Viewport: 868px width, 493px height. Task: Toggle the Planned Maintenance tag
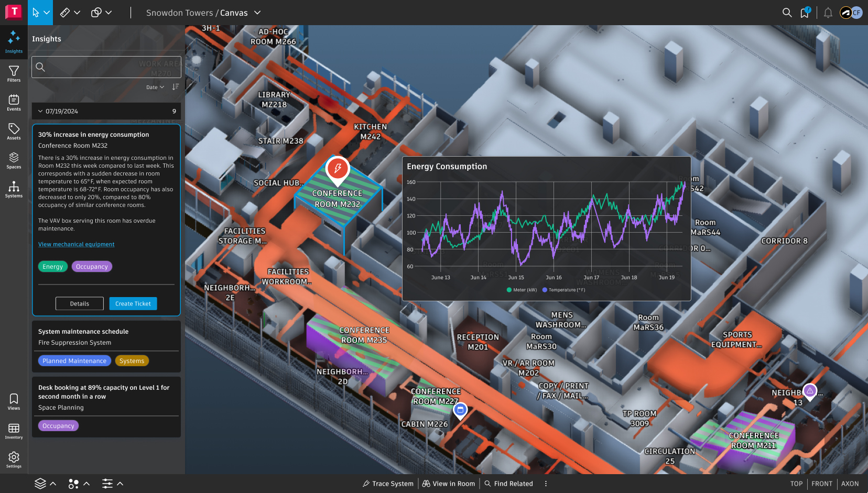point(74,361)
